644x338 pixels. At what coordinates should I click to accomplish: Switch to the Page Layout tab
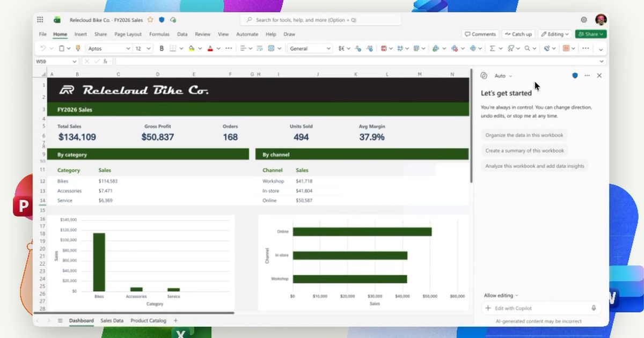click(128, 34)
